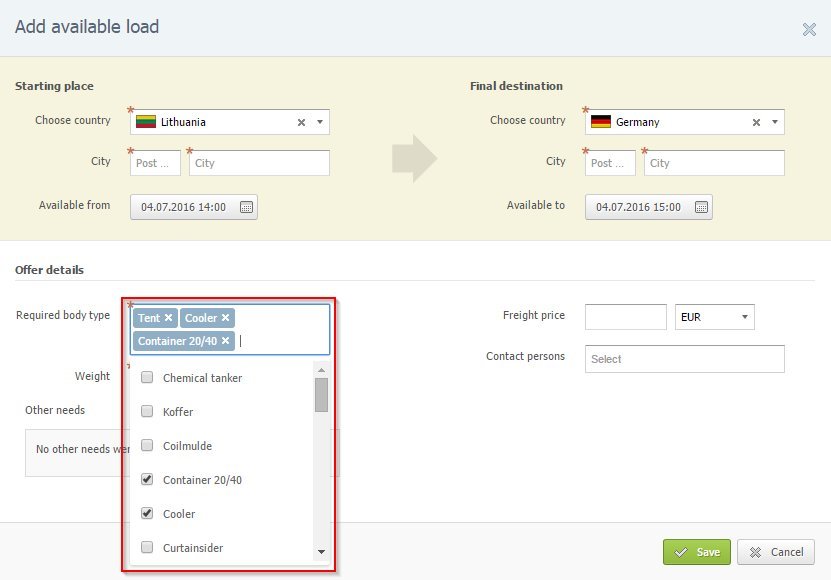831x580 pixels.
Task: Clear the Germany country selection
Action: tap(756, 123)
